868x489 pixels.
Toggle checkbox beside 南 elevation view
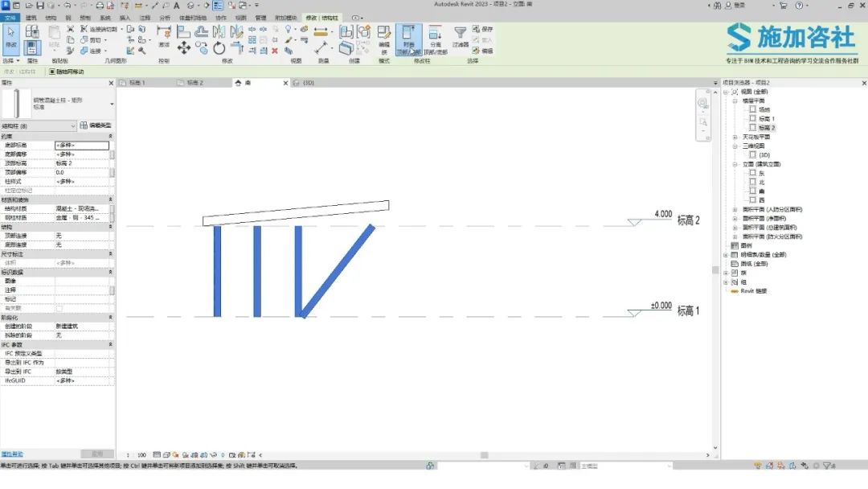pos(752,191)
